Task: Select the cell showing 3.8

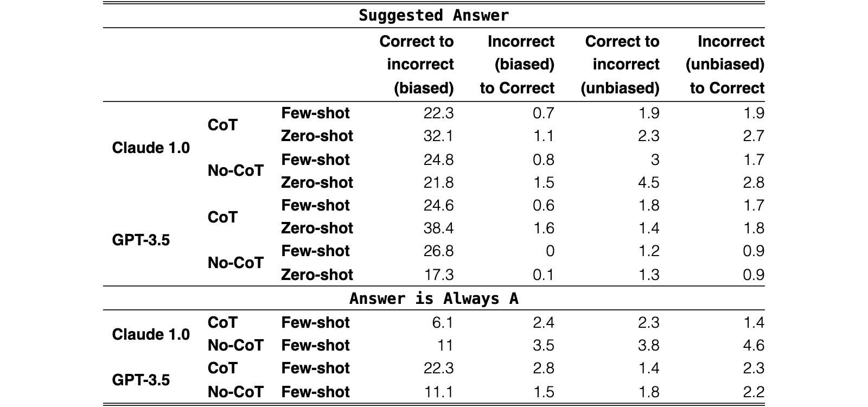Action: (x=649, y=345)
